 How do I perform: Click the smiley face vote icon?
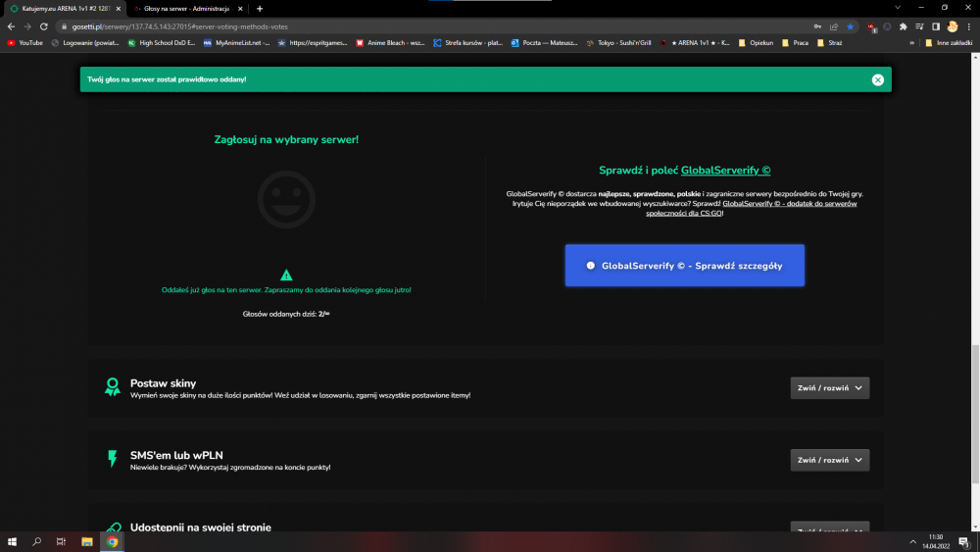pos(286,199)
